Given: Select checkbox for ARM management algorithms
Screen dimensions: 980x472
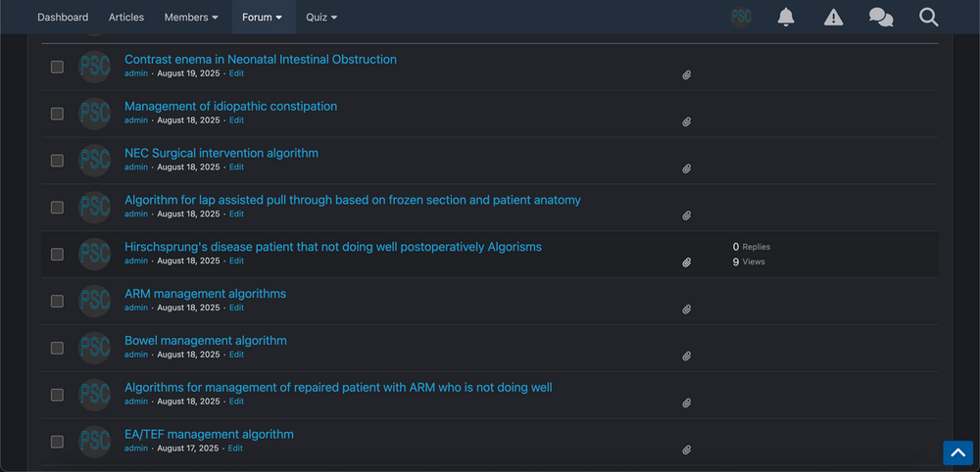Looking at the screenshot, I should coord(57,301).
